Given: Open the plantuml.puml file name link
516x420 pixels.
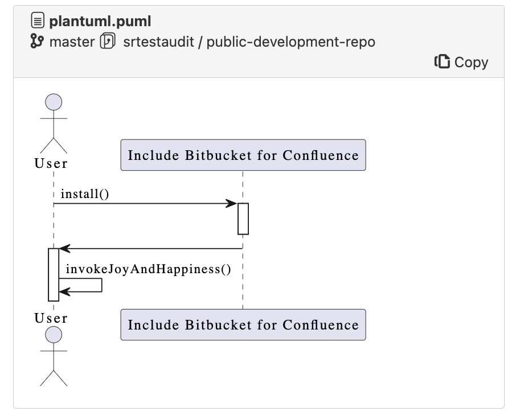Looking at the screenshot, I should (100, 22).
